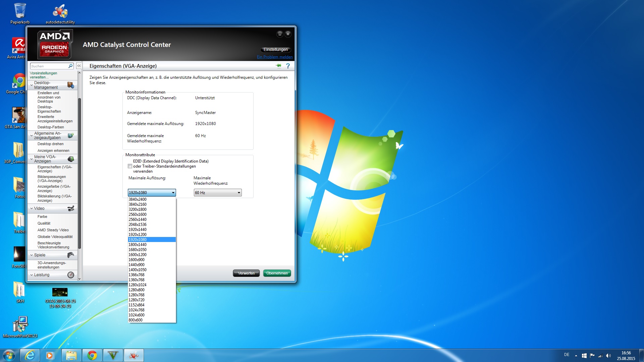Click the green pin icon beside help
This screenshot has width=644, height=362.
point(278,66)
